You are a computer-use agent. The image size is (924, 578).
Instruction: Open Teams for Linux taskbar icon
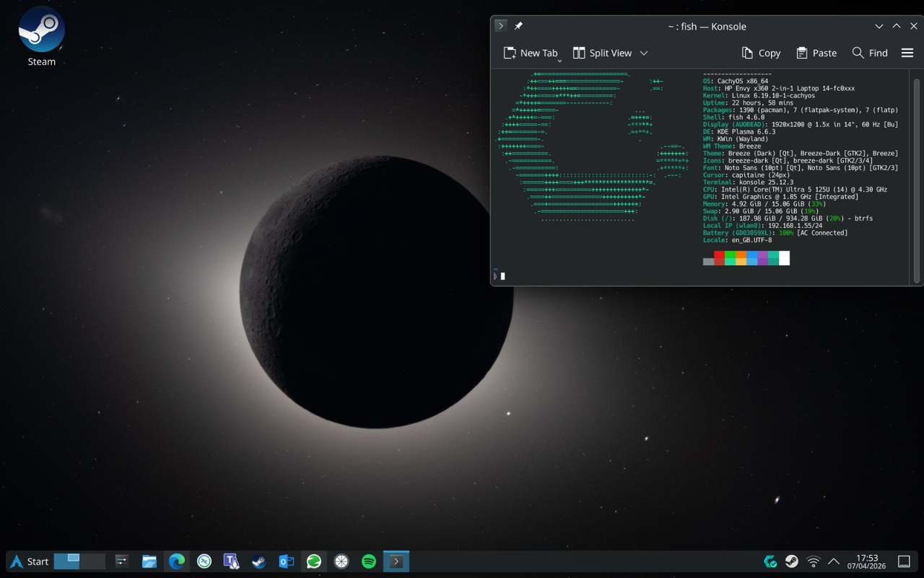pyautogui.click(x=232, y=561)
